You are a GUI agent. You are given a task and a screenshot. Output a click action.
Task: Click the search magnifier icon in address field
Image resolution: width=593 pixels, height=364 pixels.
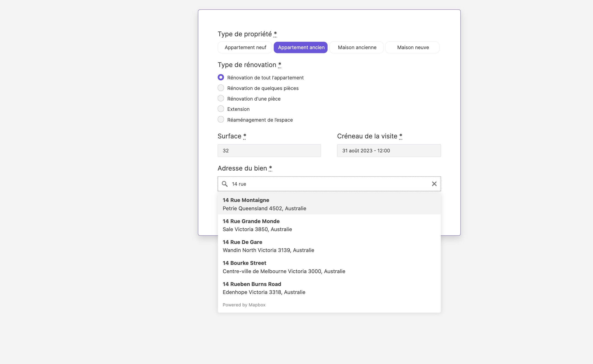(x=224, y=184)
